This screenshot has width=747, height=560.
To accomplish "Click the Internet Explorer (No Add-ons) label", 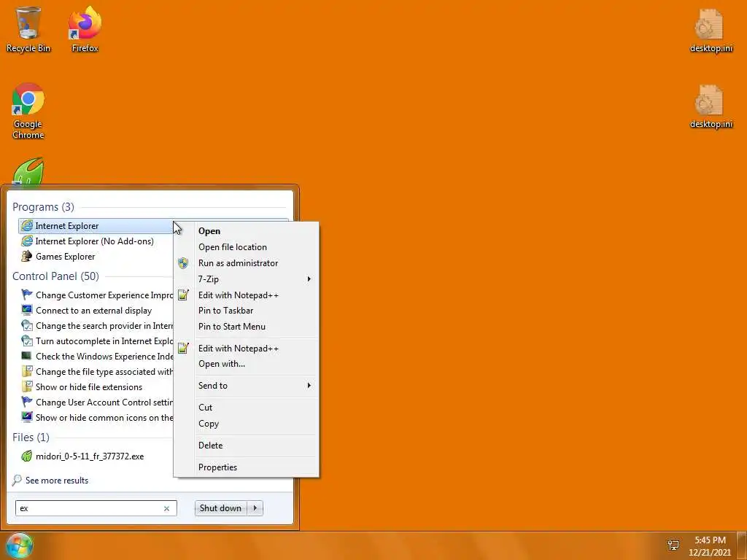I will coord(94,241).
